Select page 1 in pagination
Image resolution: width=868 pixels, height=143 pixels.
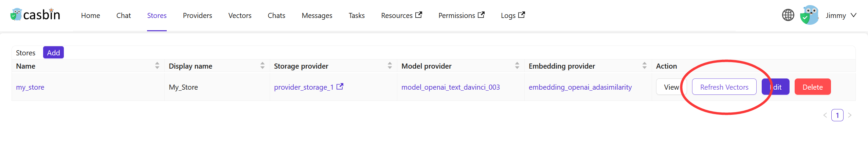(837, 115)
